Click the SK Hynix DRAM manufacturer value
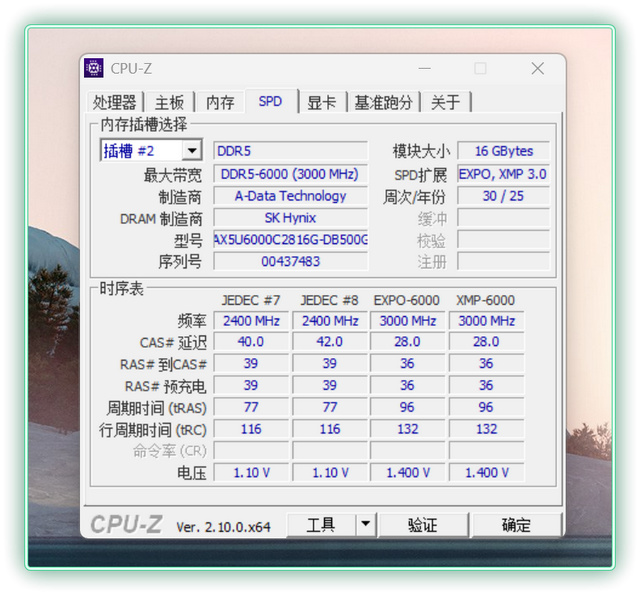 290,218
